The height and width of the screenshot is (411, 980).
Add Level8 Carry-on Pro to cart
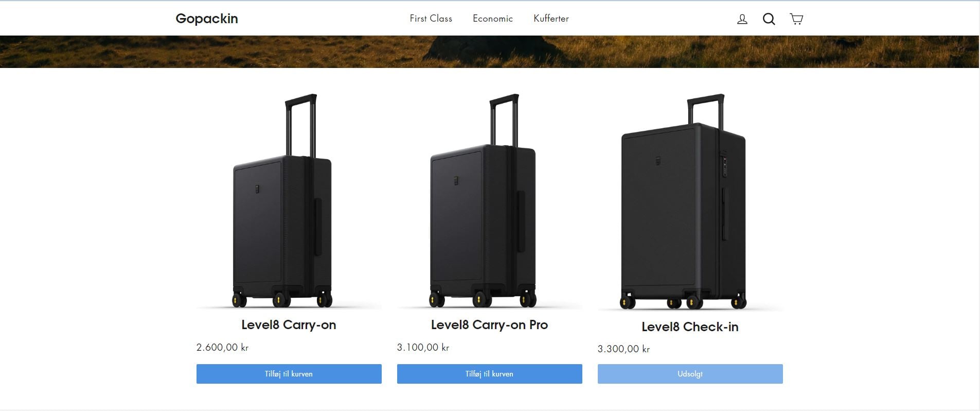pos(490,374)
